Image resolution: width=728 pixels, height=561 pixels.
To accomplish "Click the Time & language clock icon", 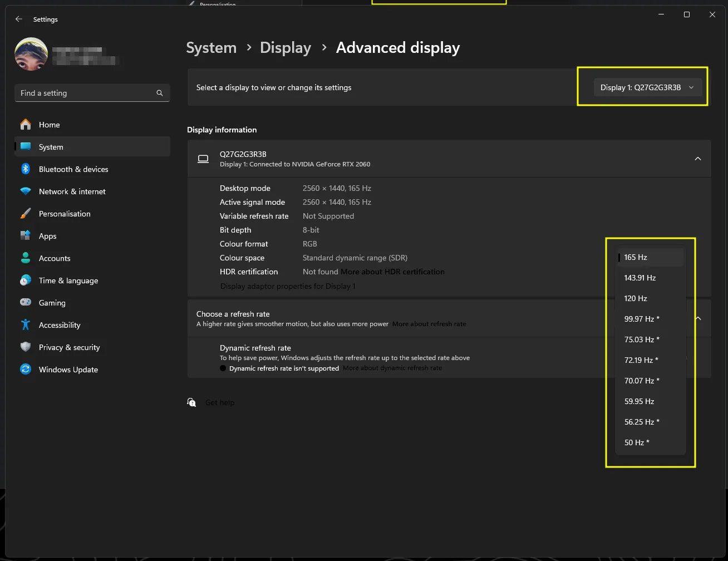I will point(26,280).
